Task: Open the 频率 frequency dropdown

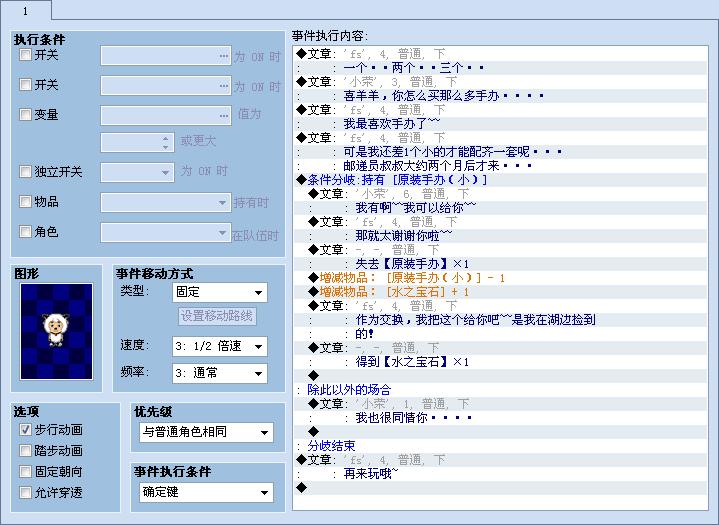Action: coord(220,373)
